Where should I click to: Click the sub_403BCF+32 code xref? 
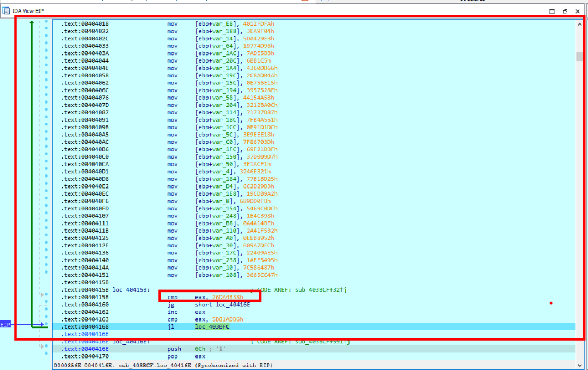tap(321, 290)
